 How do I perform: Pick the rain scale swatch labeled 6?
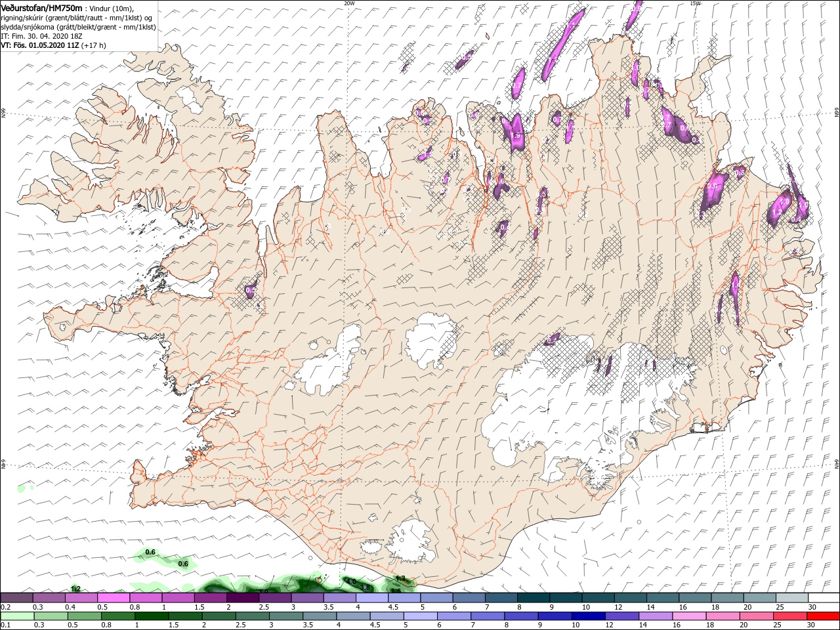[453, 616]
